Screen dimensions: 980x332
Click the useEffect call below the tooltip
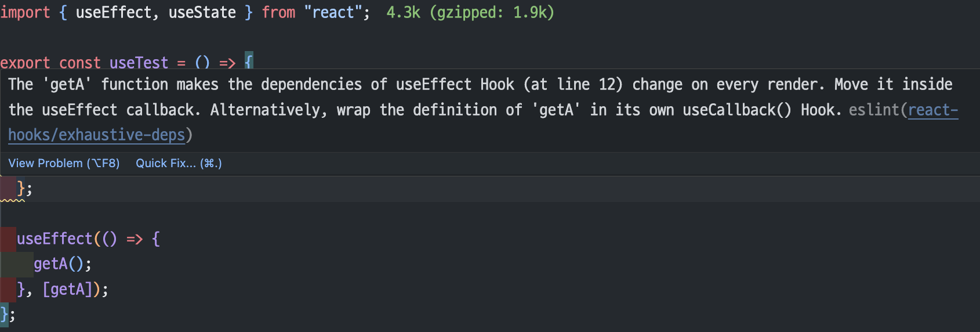[55, 239]
